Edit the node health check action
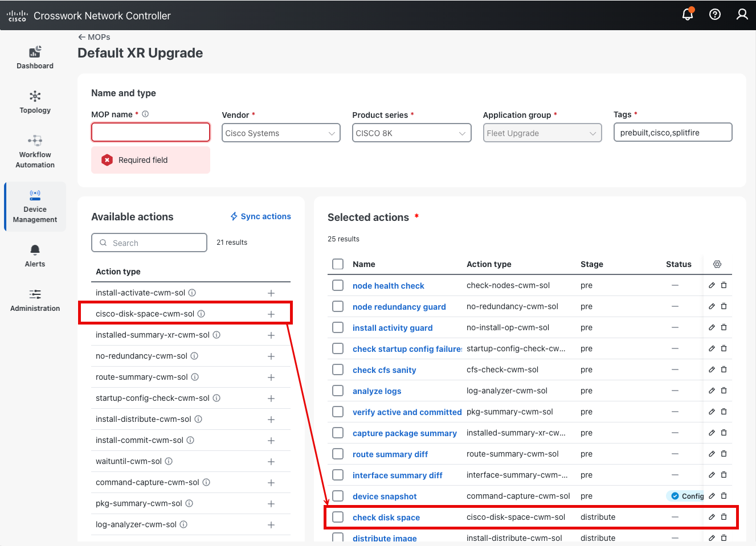The width and height of the screenshot is (756, 546). click(712, 285)
